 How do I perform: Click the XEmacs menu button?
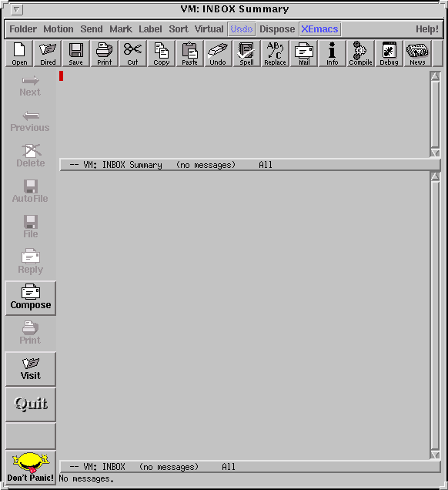(x=319, y=29)
